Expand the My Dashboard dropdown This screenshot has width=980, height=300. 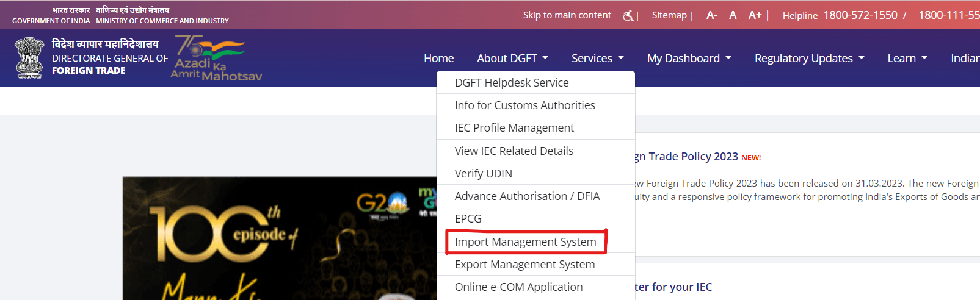point(689,59)
